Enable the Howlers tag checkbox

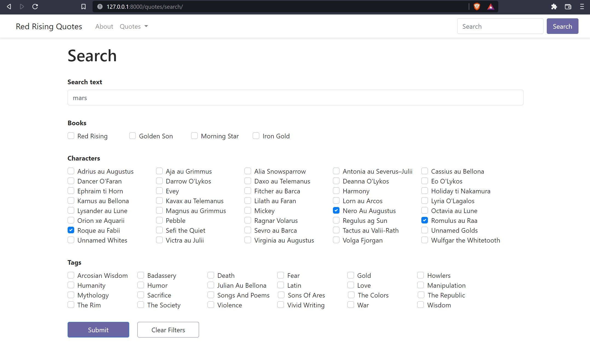point(421,275)
